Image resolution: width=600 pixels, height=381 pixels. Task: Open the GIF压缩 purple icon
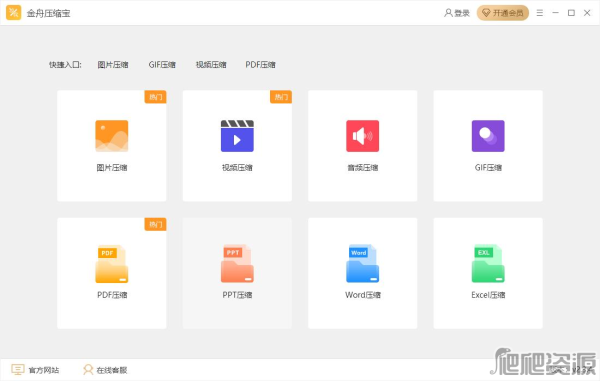pos(488,136)
